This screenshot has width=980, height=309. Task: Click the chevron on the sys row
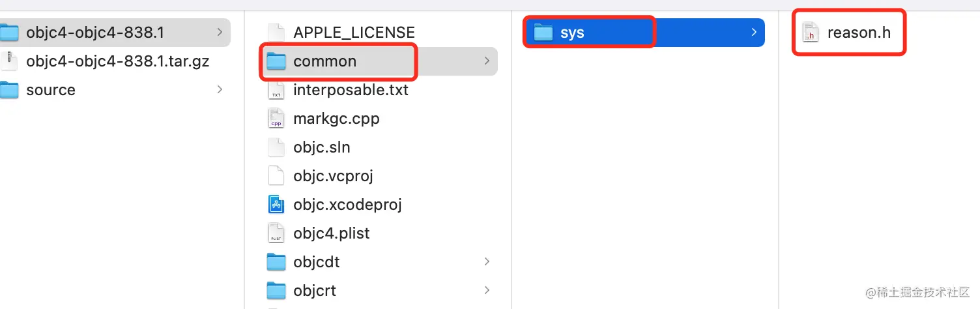[x=753, y=33]
